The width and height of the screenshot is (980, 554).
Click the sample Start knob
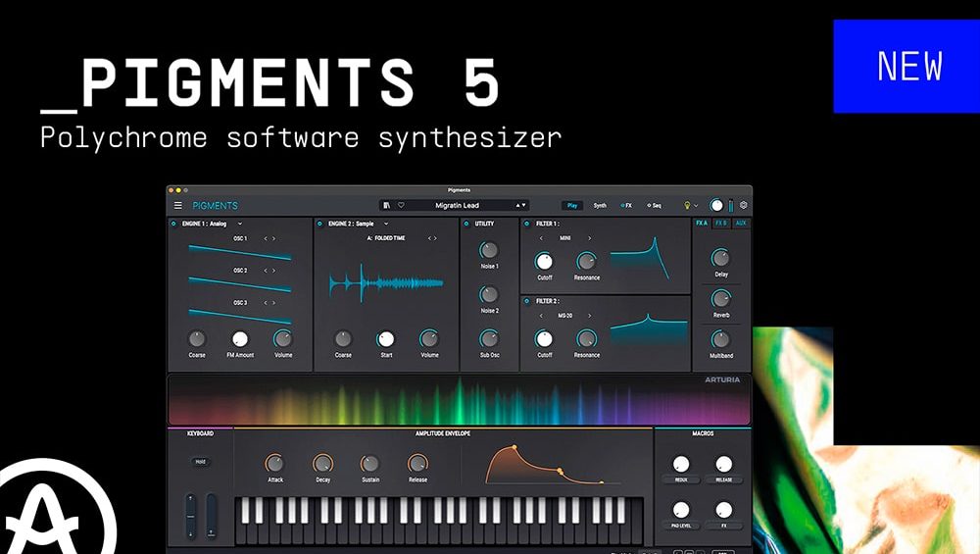click(385, 339)
